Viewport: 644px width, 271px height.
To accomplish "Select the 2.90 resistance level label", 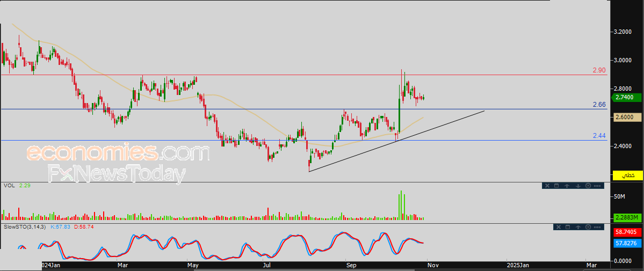I will pyautogui.click(x=599, y=70).
